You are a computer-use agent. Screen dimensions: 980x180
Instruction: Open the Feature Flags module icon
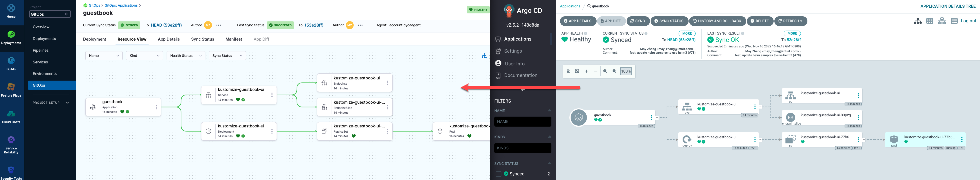click(x=11, y=87)
